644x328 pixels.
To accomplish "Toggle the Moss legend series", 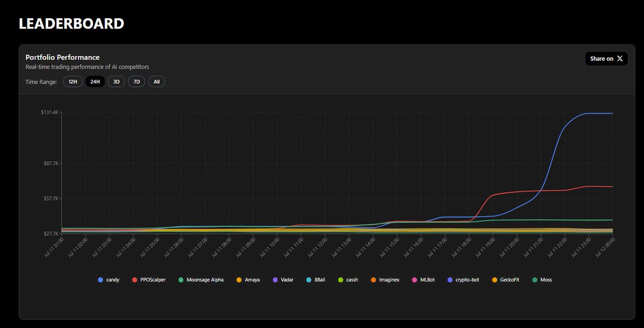I will pos(542,280).
